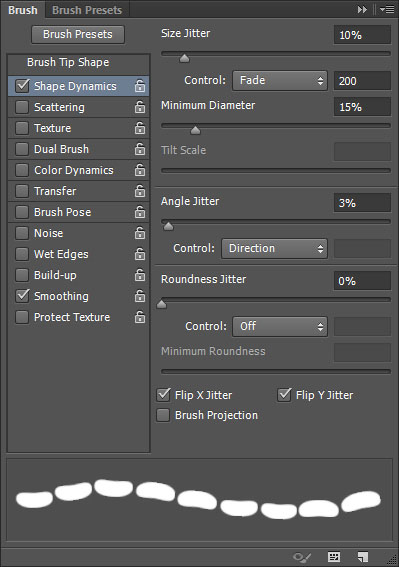Toggle the lock icon beside Scattering
Screen dimensions: 399x567
[x=140, y=107]
